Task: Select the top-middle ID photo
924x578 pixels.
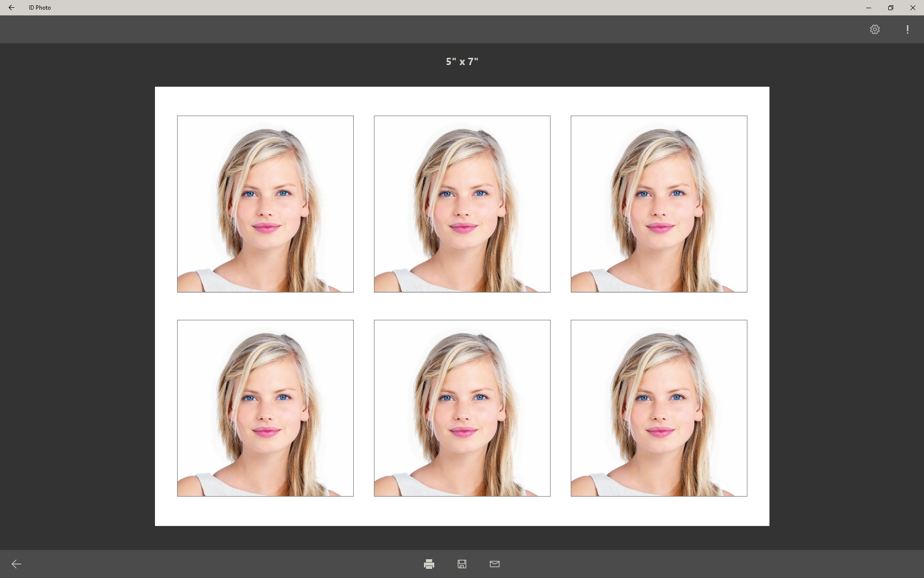Action: pyautogui.click(x=462, y=204)
